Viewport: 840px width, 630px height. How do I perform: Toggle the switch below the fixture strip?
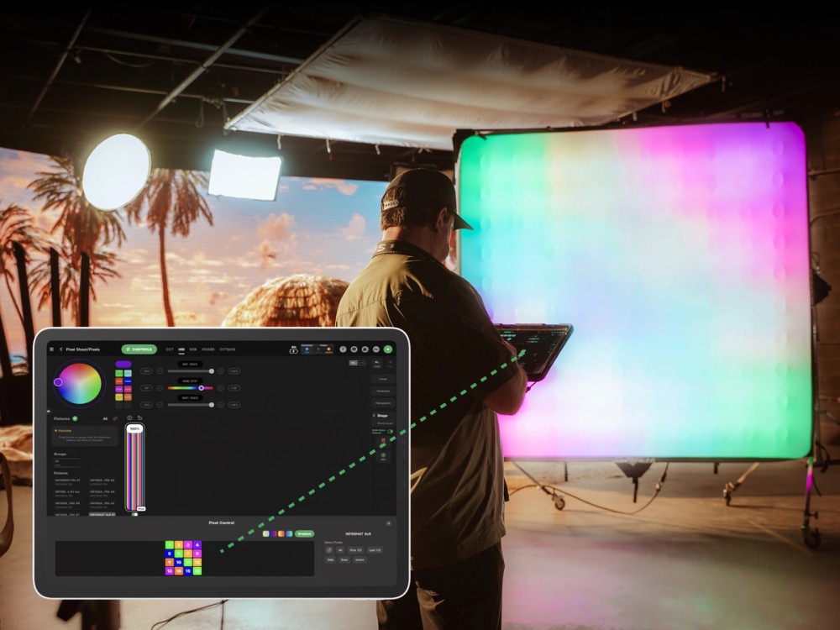tap(135, 514)
